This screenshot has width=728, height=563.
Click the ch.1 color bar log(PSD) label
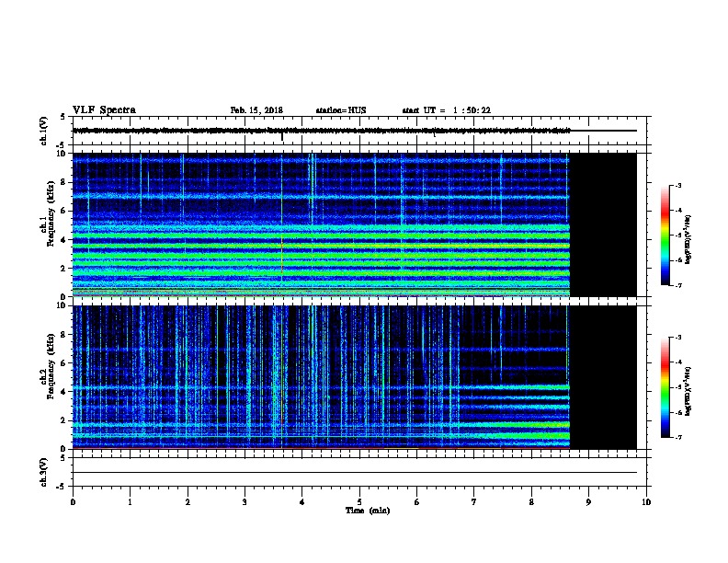688,240
